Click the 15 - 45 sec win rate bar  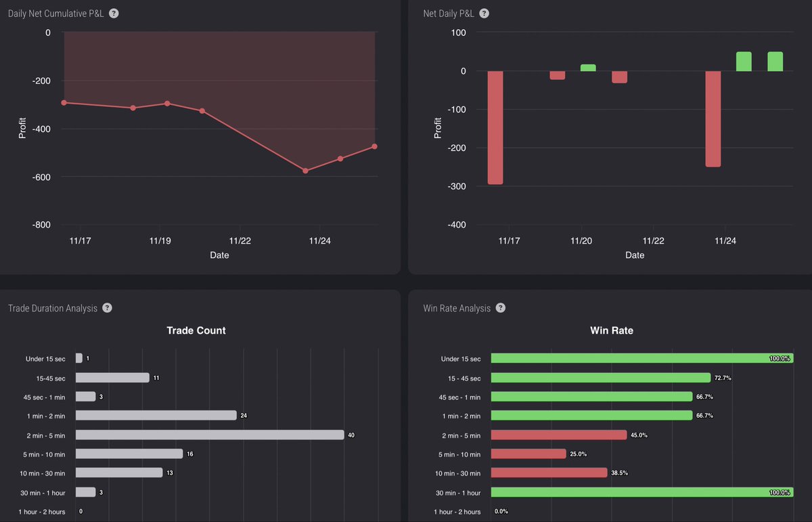(x=601, y=378)
